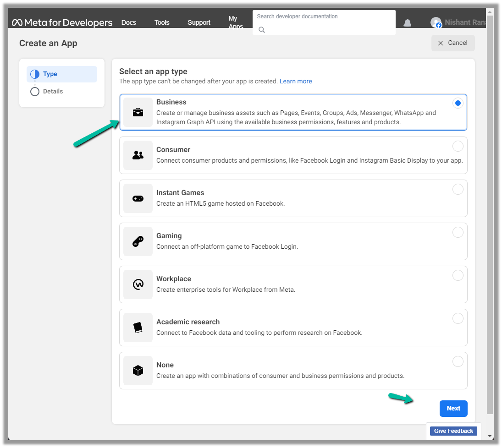This screenshot has height=448, width=502.
Task: Follow the Learn more link
Action: click(x=296, y=81)
